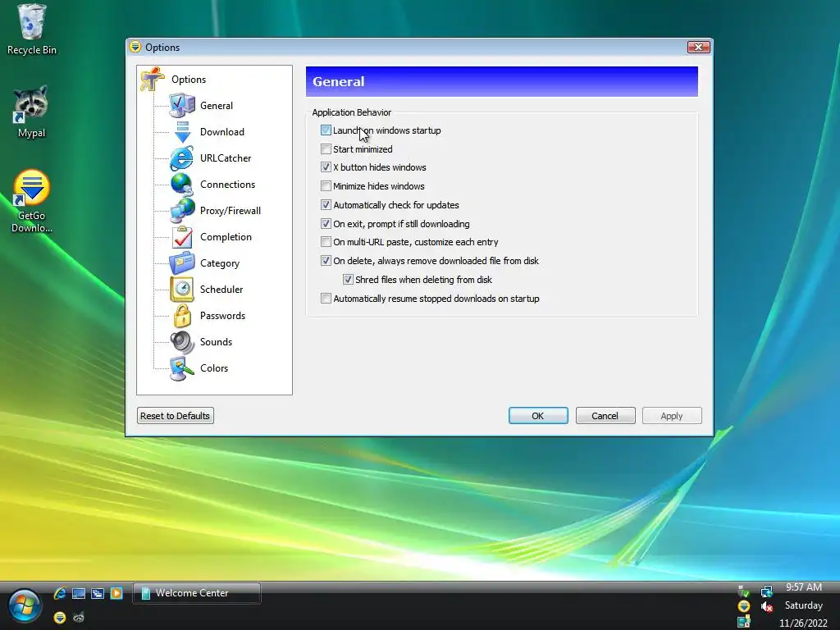Click the Options root label
Screen dimensions: 840x630
click(x=189, y=80)
